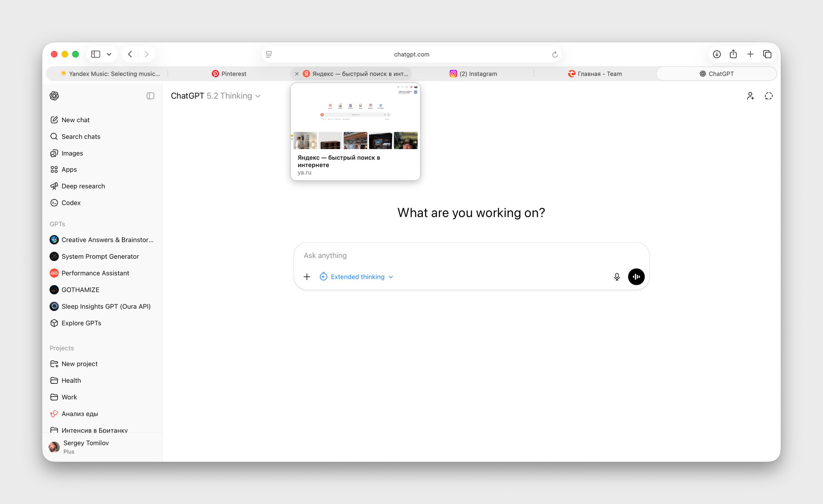The width and height of the screenshot is (823, 504).
Task: Click the Codex icon in sidebar
Action: pyautogui.click(x=54, y=203)
